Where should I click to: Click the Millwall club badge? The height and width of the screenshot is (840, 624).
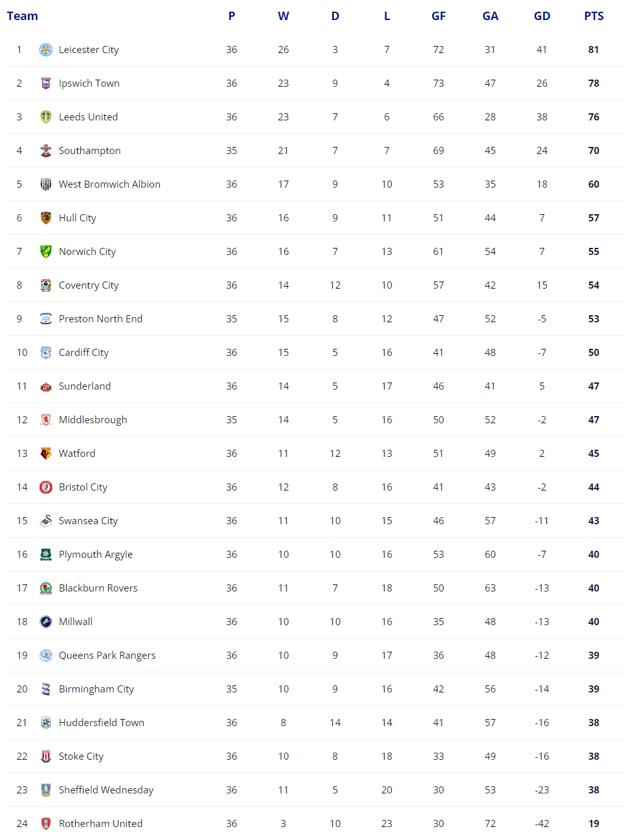(46, 622)
